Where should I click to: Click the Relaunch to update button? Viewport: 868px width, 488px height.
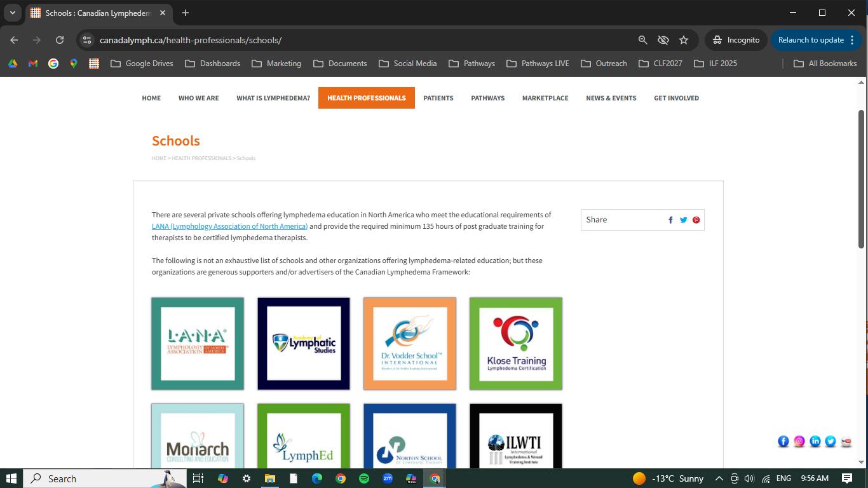(816, 40)
